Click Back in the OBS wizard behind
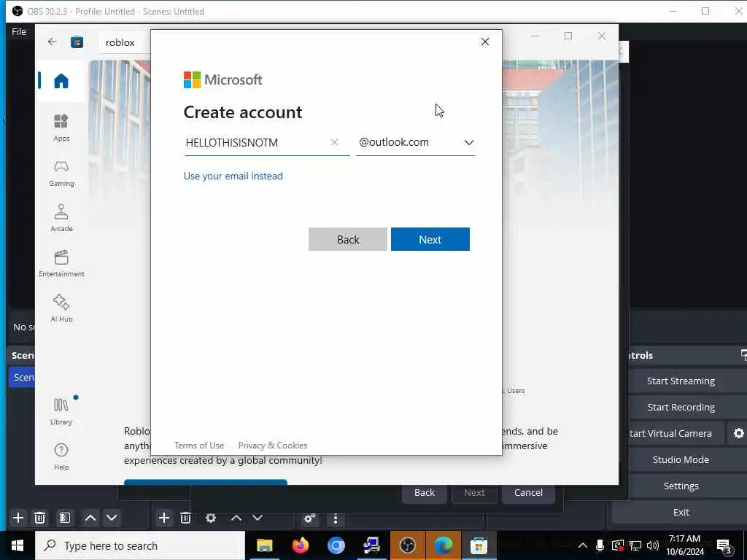The height and width of the screenshot is (560, 747). pyautogui.click(x=424, y=492)
